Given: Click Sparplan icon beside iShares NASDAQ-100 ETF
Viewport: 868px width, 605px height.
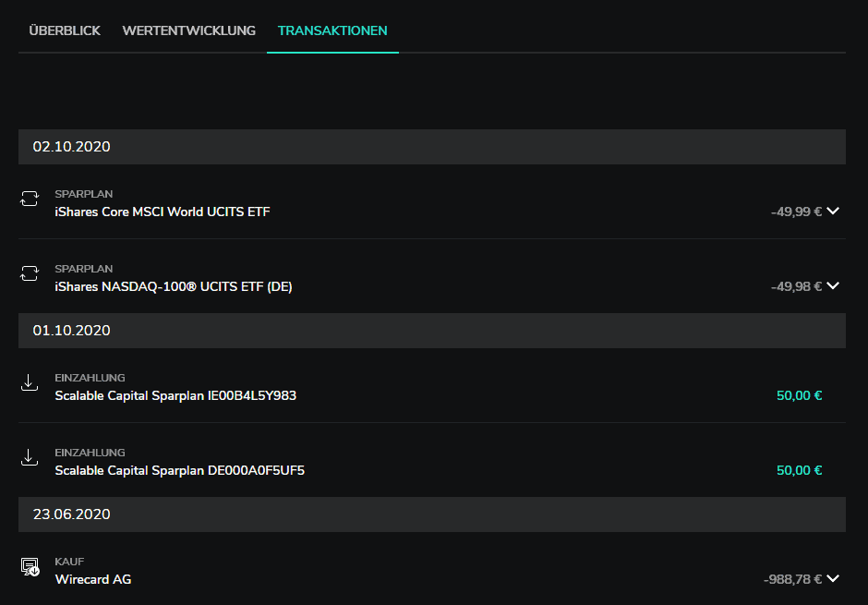Looking at the screenshot, I should [x=30, y=273].
